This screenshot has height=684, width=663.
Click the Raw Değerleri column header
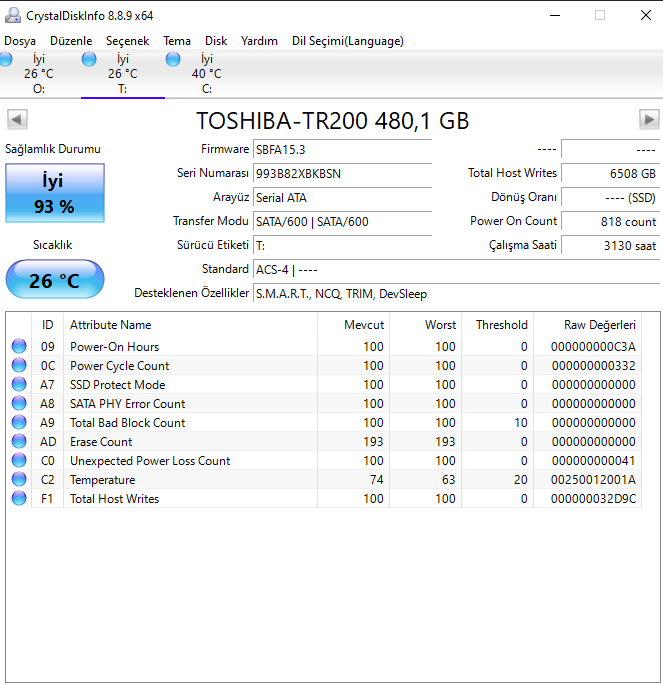(587, 325)
